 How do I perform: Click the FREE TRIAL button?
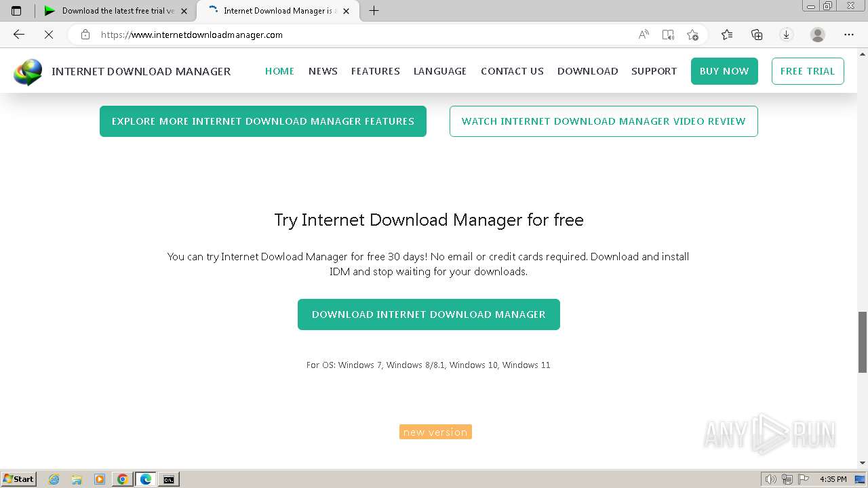808,71
